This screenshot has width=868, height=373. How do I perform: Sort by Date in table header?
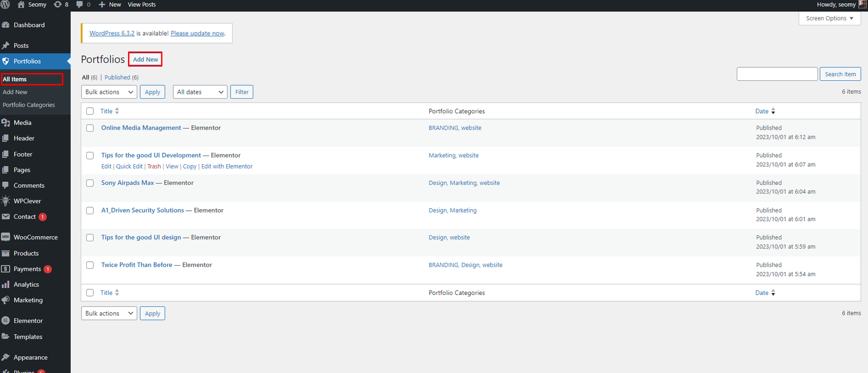(765, 111)
